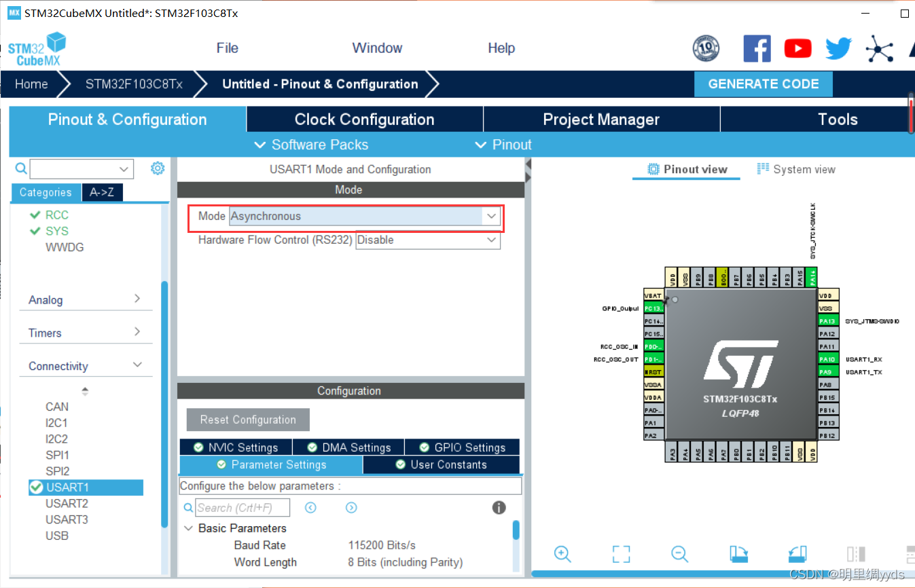915x588 pixels.
Task: Go to next parameter search result
Action: click(351, 507)
